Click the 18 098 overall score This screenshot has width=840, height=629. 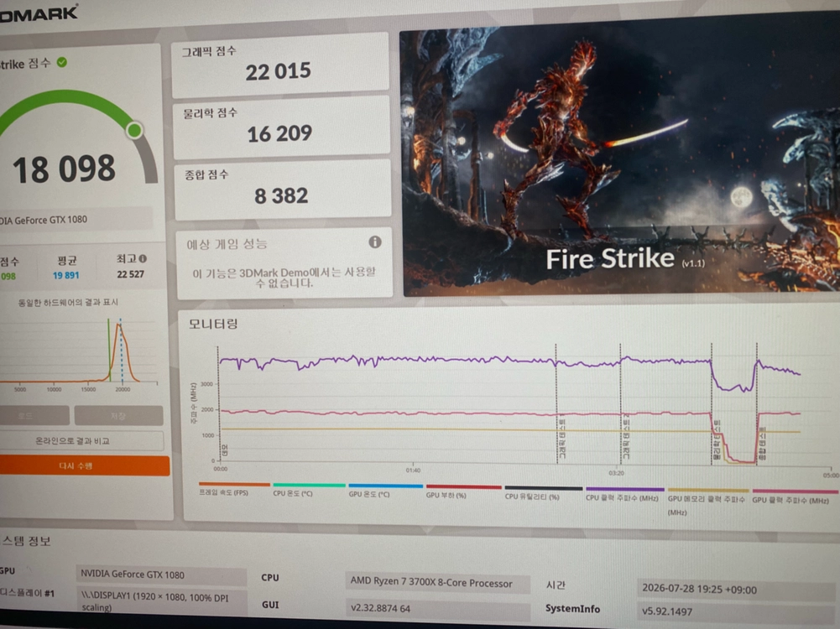64,169
